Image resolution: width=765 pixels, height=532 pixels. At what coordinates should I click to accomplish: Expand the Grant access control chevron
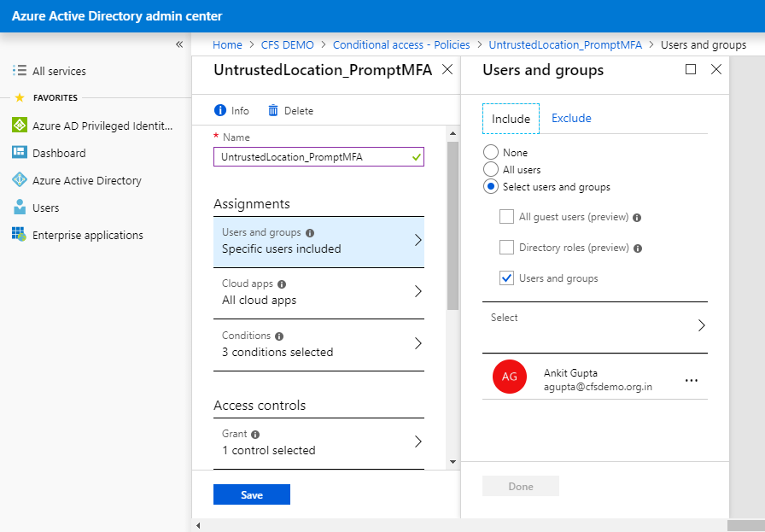pos(418,441)
